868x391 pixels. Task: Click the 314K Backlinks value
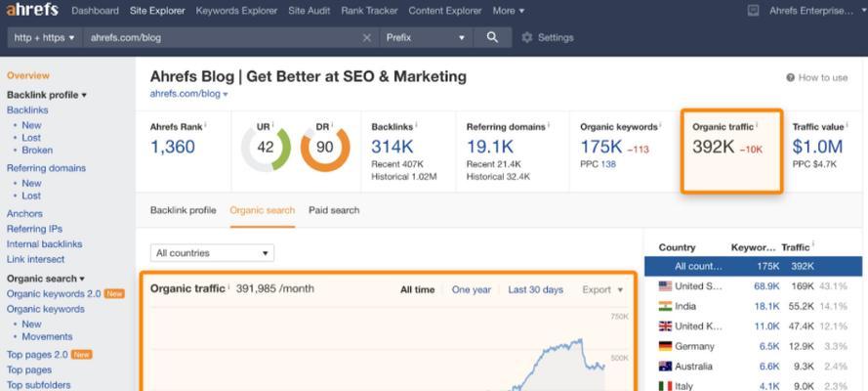pyautogui.click(x=392, y=147)
